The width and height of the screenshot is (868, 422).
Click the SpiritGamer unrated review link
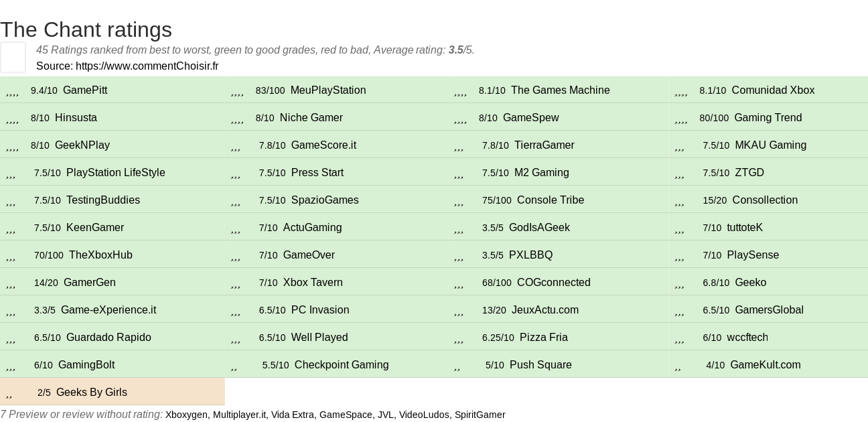click(x=480, y=415)
